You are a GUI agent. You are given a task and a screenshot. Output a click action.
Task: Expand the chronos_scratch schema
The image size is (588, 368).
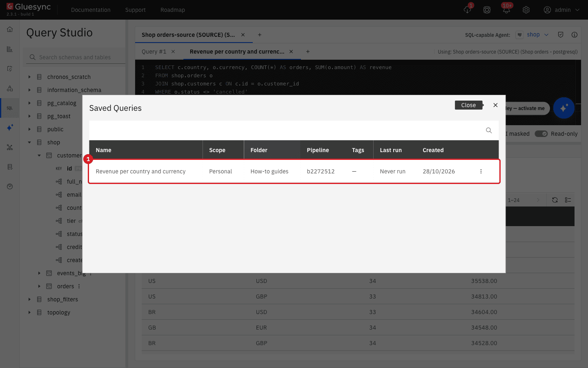pos(29,77)
